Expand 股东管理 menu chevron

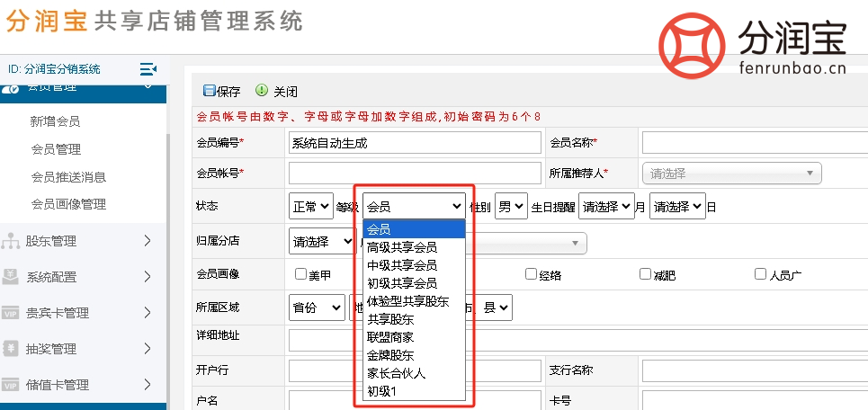148,241
